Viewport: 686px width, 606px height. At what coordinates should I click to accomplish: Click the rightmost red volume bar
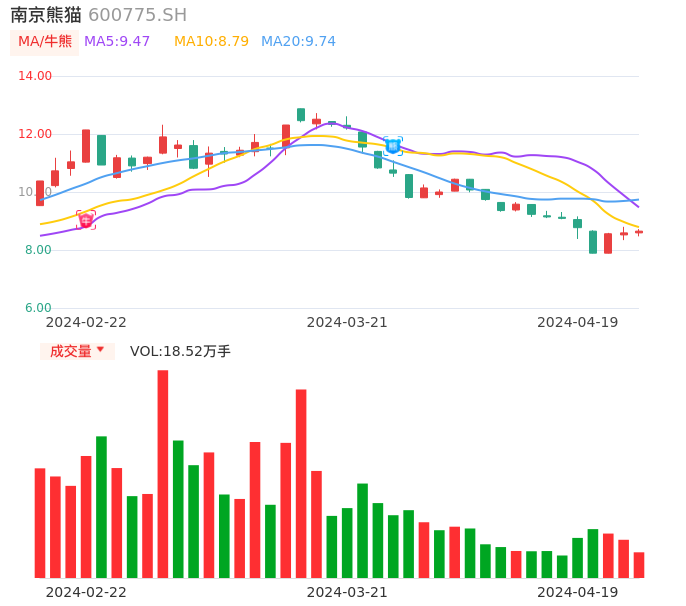click(x=639, y=565)
